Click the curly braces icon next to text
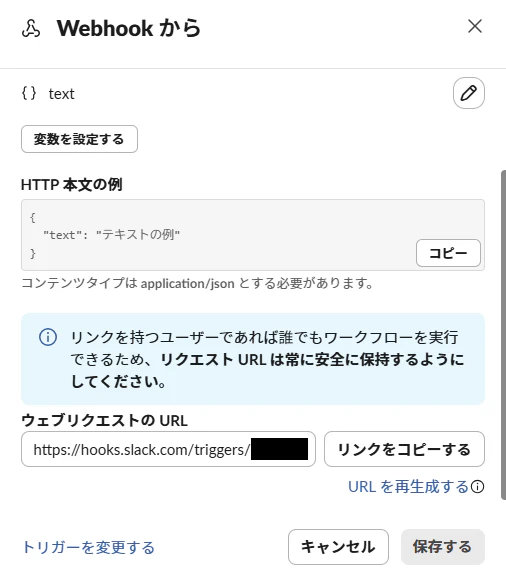Screen dimensions: 506x581 [x=29, y=93]
